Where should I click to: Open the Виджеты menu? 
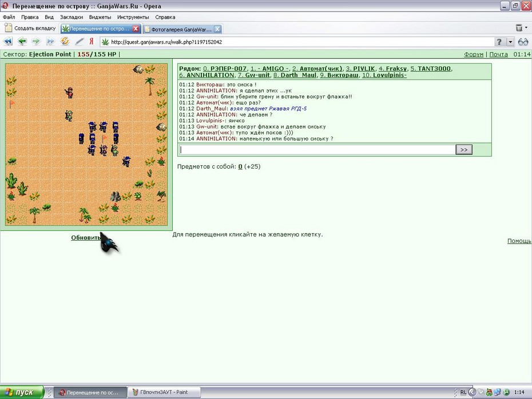click(100, 17)
